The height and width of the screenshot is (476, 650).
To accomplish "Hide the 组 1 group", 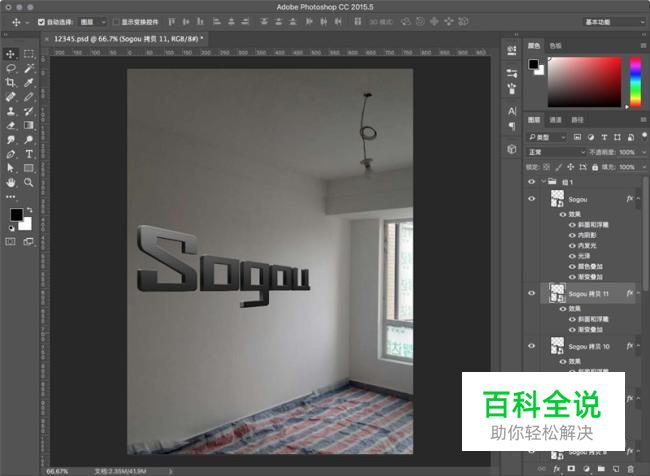I will [x=531, y=182].
